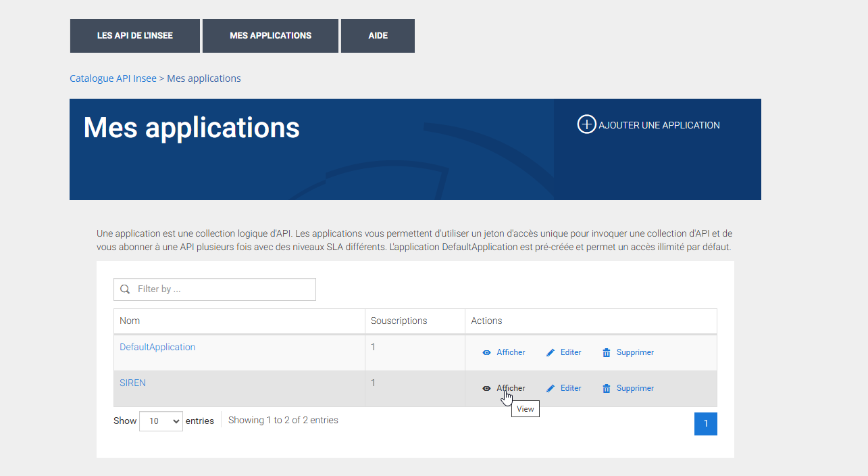Click the trash icon in SIREN row

click(607, 389)
